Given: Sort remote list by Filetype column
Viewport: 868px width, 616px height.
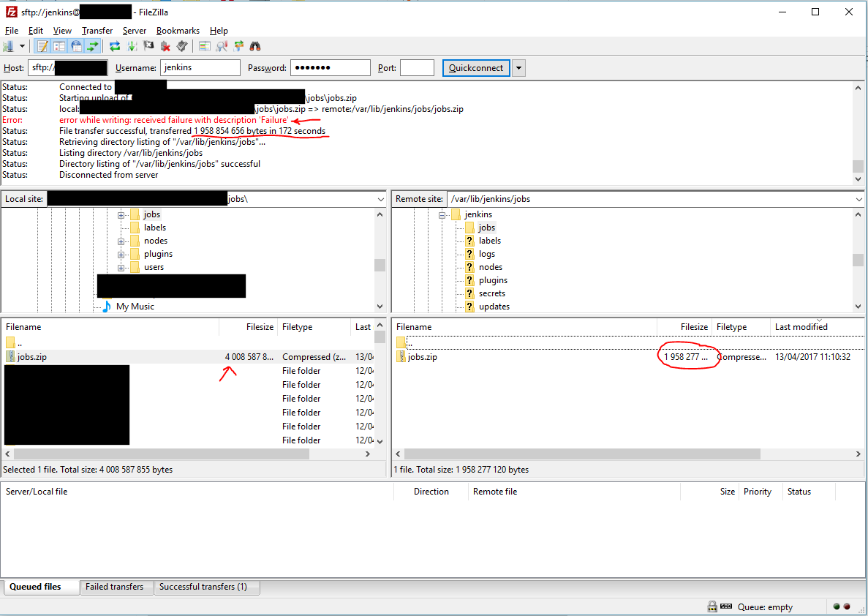Looking at the screenshot, I should [x=741, y=327].
